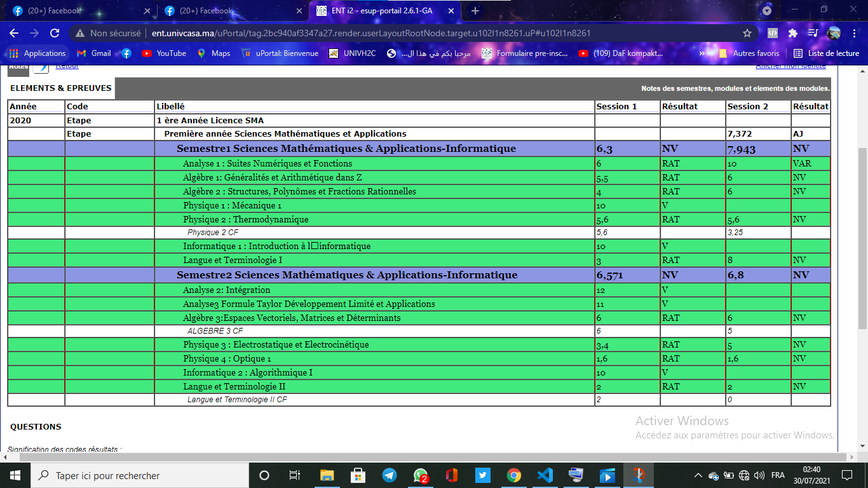Open the Liste de lecture button
Viewport: 868px width, 488px height.
coord(826,53)
